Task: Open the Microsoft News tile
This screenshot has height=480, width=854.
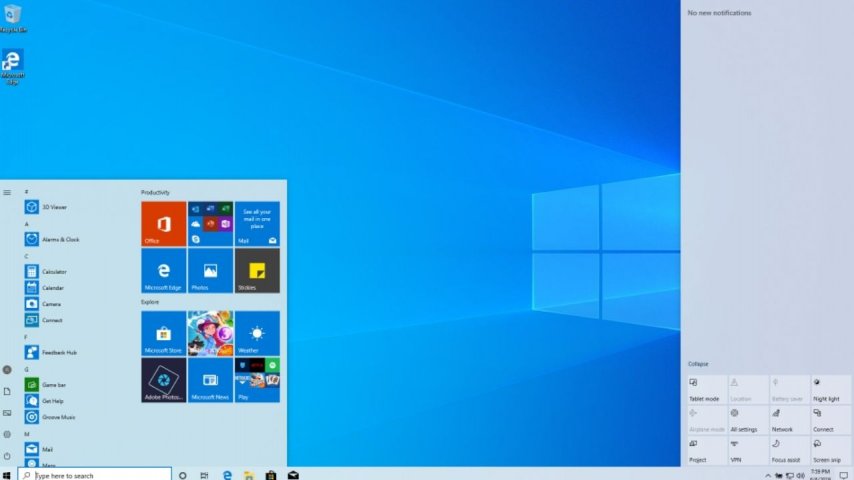Action: pyautogui.click(x=210, y=380)
